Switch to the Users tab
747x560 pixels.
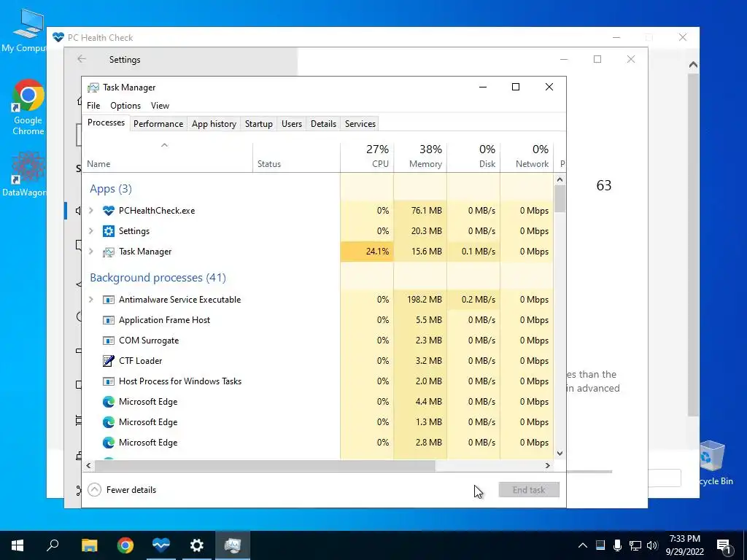(292, 124)
